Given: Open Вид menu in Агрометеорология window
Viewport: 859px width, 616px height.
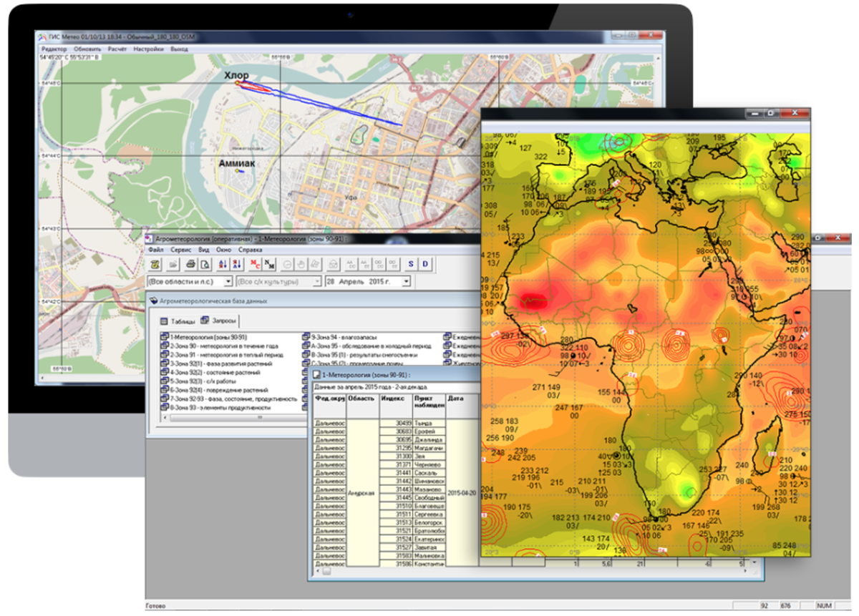Looking at the screenshot, I should 204,250.
